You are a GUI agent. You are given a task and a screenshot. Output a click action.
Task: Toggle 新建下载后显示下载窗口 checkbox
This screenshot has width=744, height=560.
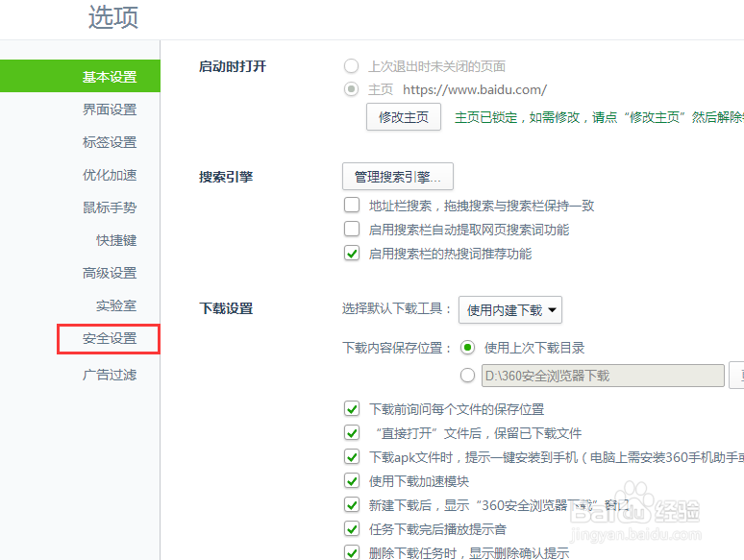(x=352, y=505)
